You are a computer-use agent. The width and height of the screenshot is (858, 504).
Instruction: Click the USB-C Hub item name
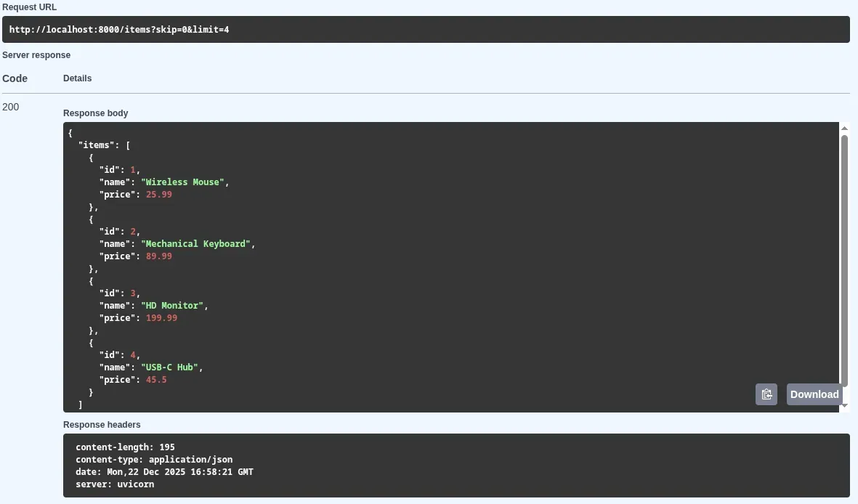click(169, 367)
